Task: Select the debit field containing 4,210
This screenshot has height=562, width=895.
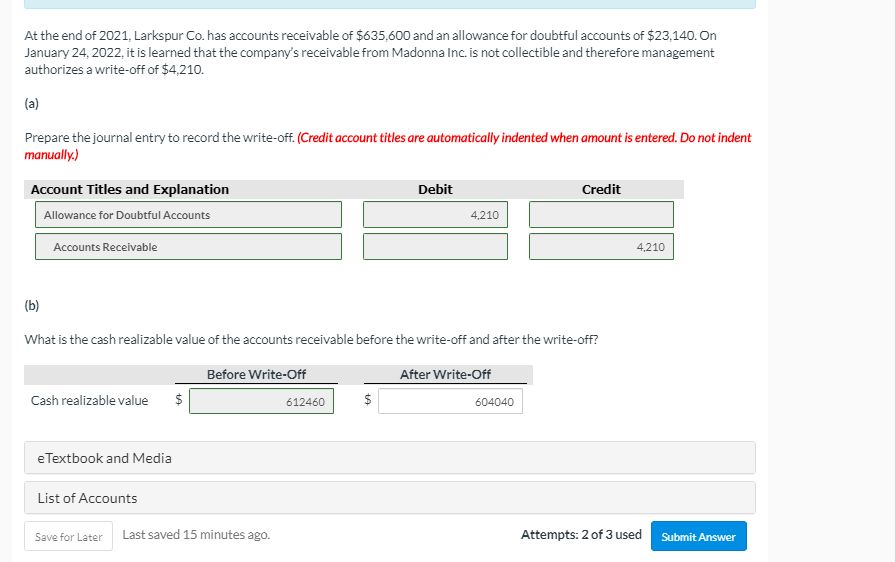Action: point(435,215)
